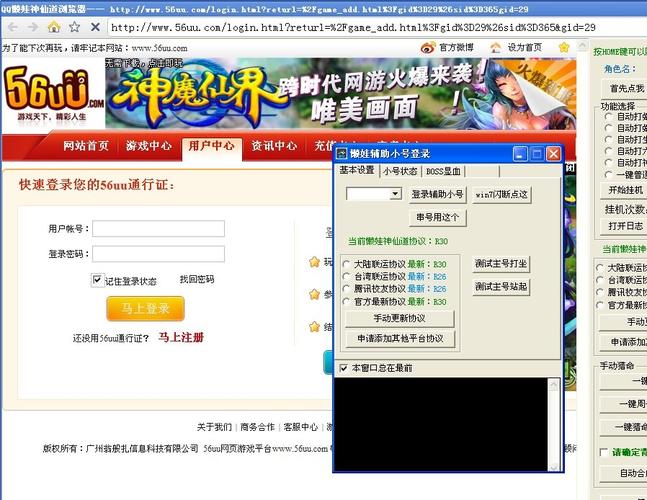Click 打开日志 button in right panel
This screenshot has height=500, width=647.
click(626, 226)
